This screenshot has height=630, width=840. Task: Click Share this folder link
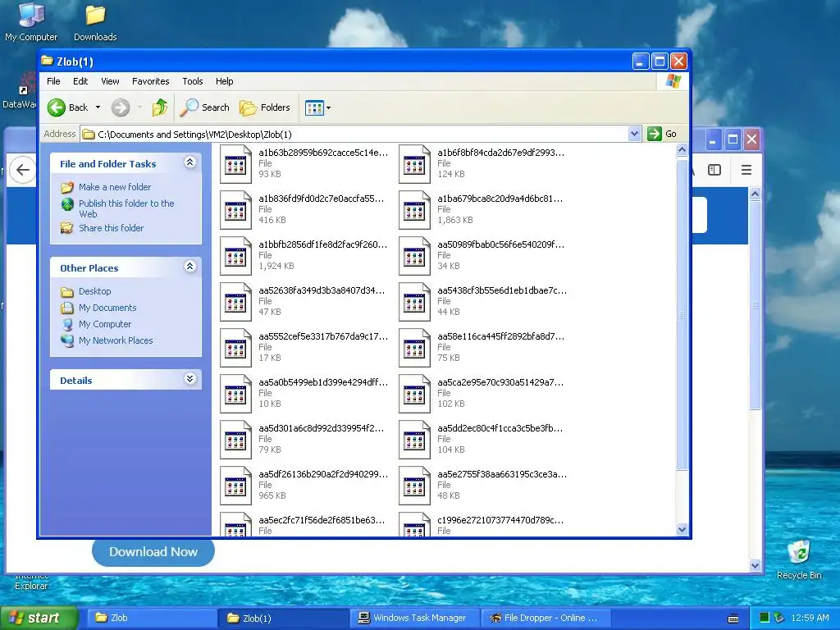click(x=111, y=228)
